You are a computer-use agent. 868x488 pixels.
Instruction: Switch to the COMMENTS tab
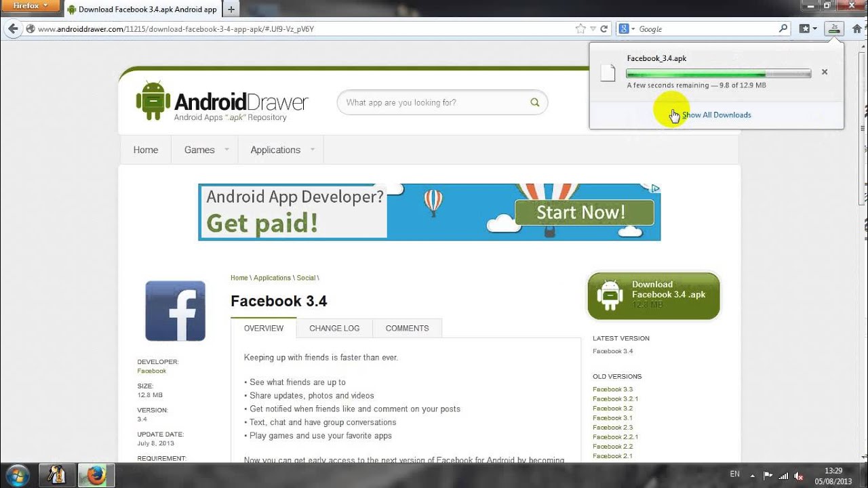[407, 328]
